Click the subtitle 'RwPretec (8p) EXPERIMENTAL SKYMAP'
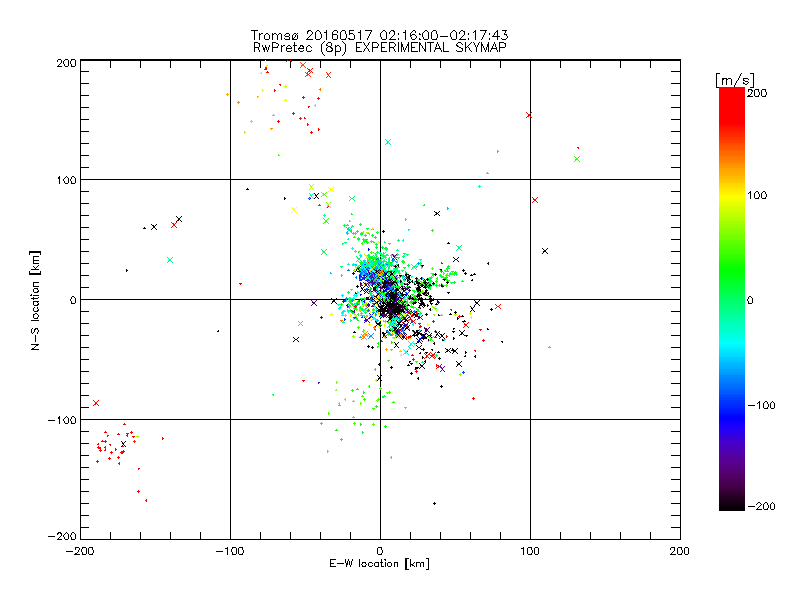Viewport: 800px width, 600px height. tap(380, 48)
